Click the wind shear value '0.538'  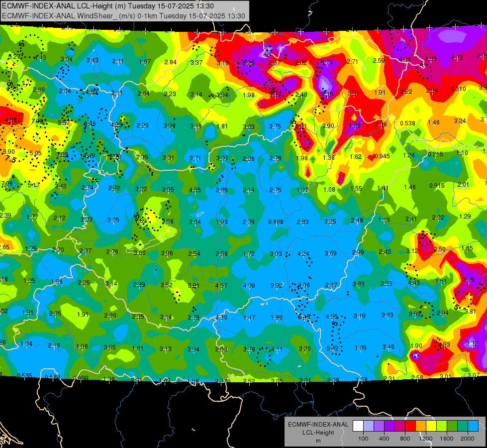[407, 123]
